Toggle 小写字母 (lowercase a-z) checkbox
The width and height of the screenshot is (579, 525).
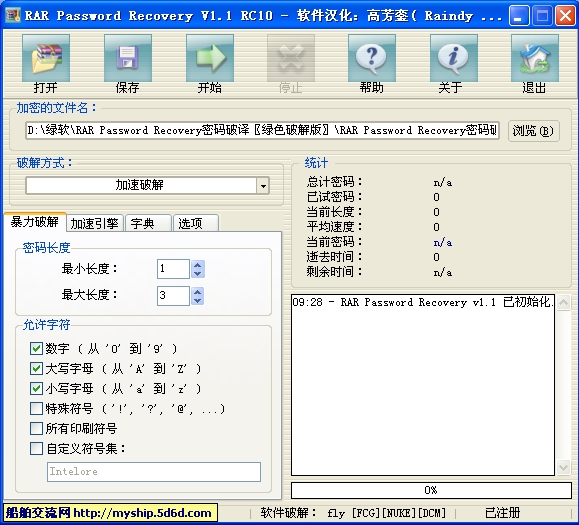point(36,388)
